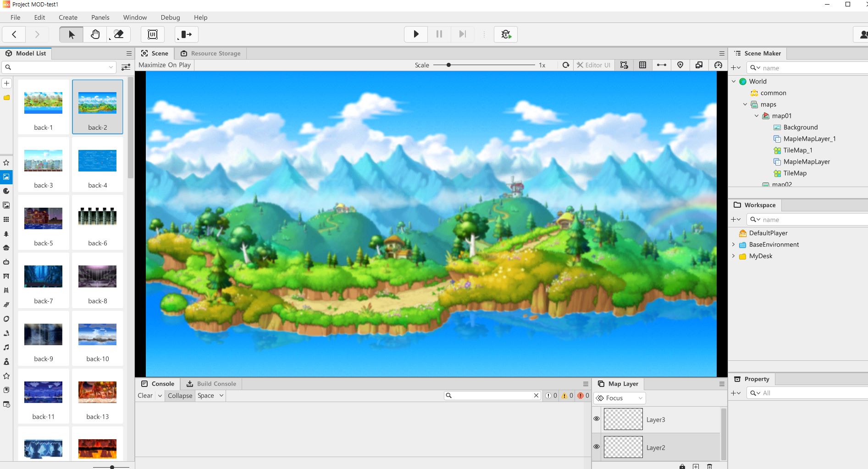Expand the BaseEnvironment folder

click(x=734, y=244)
